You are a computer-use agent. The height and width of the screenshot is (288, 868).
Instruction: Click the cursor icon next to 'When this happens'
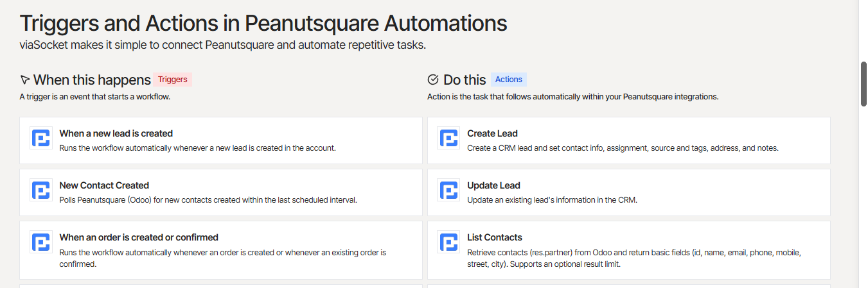25,80
